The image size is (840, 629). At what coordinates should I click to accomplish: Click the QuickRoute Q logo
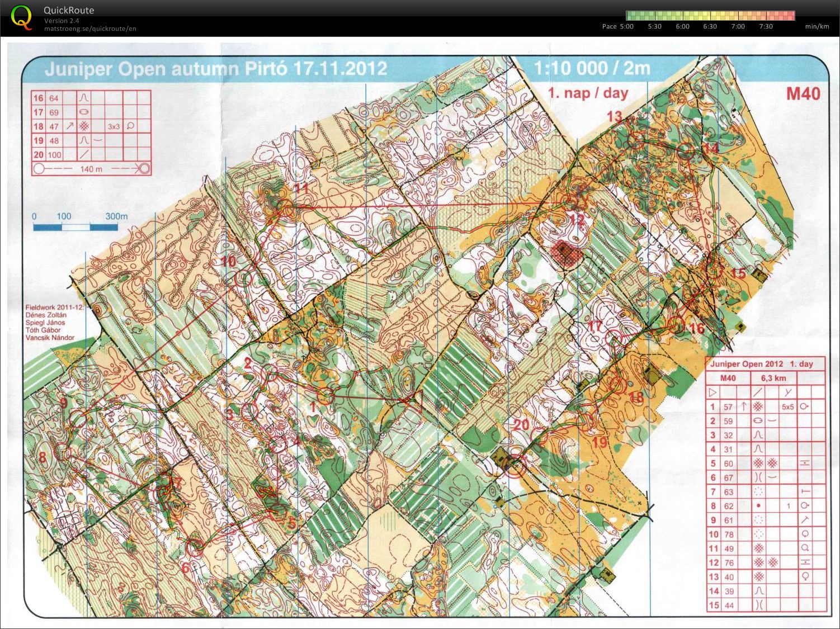point(22,16)
